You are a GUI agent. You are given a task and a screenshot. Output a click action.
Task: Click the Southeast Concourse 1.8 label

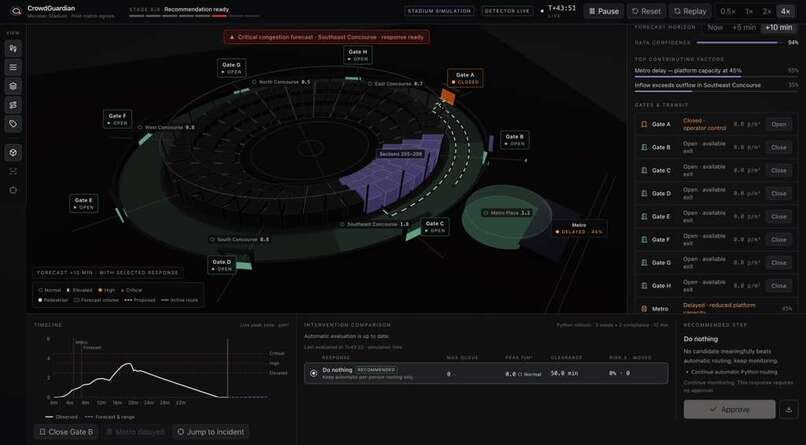point(375,225)
